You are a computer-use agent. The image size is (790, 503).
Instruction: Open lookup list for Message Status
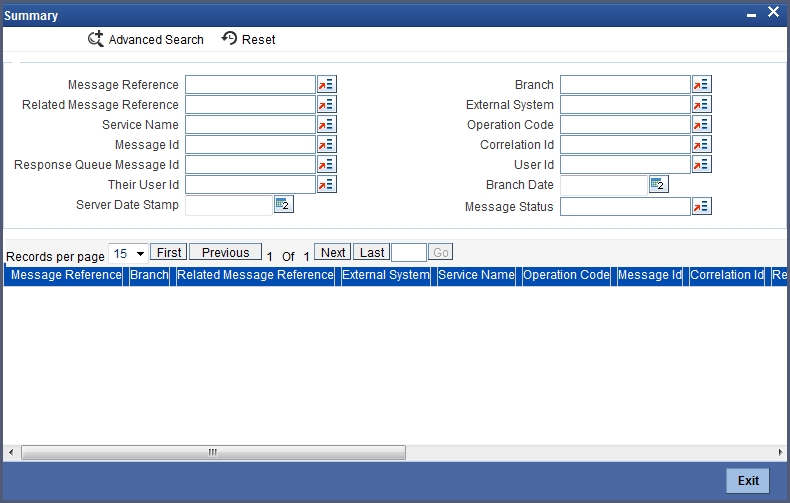(701, 206)
